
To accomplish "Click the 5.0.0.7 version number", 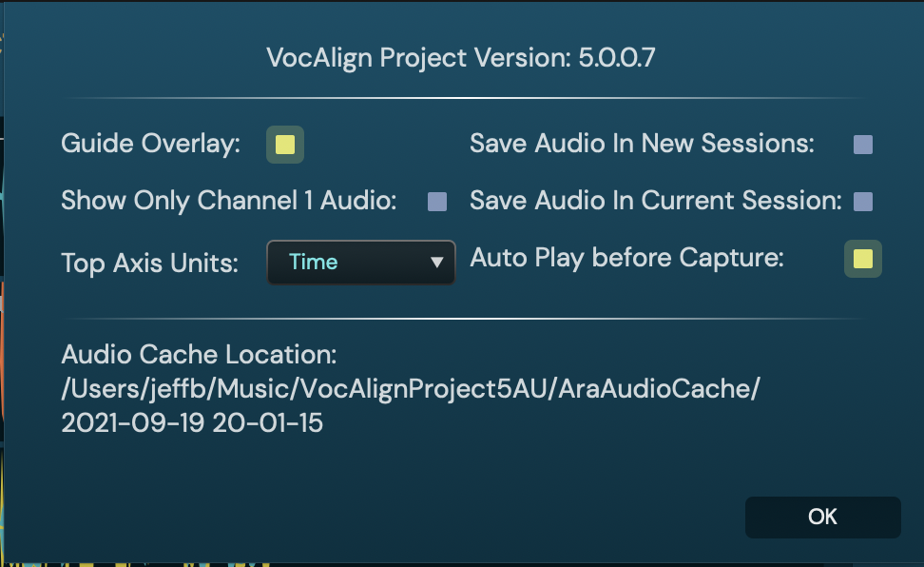I will (618, 58).
